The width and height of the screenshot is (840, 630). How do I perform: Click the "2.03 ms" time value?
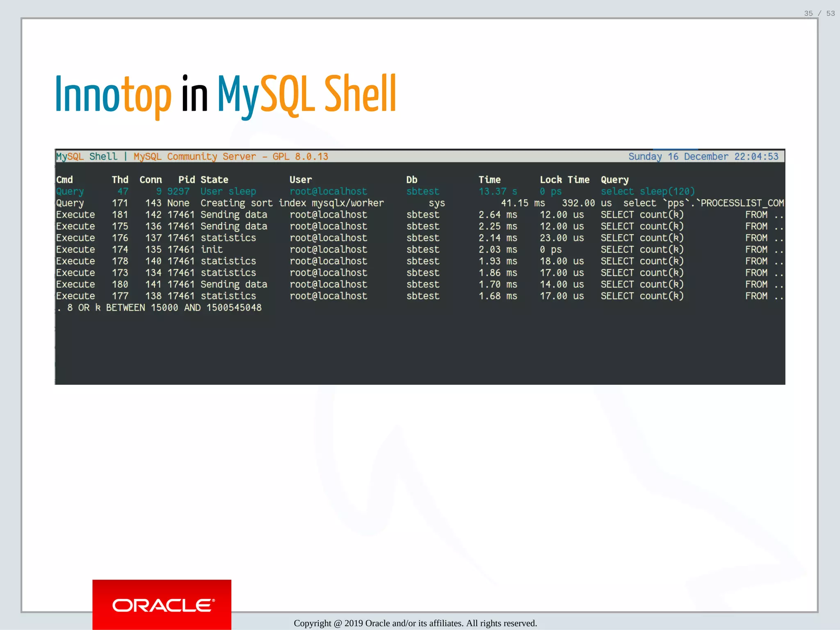pos(498,249)
